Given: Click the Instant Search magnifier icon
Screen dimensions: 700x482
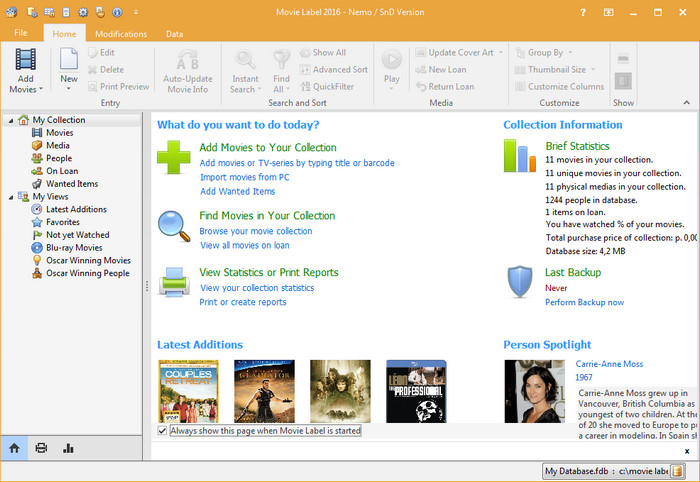Looking at the screenshot, I should coord(245,60).
